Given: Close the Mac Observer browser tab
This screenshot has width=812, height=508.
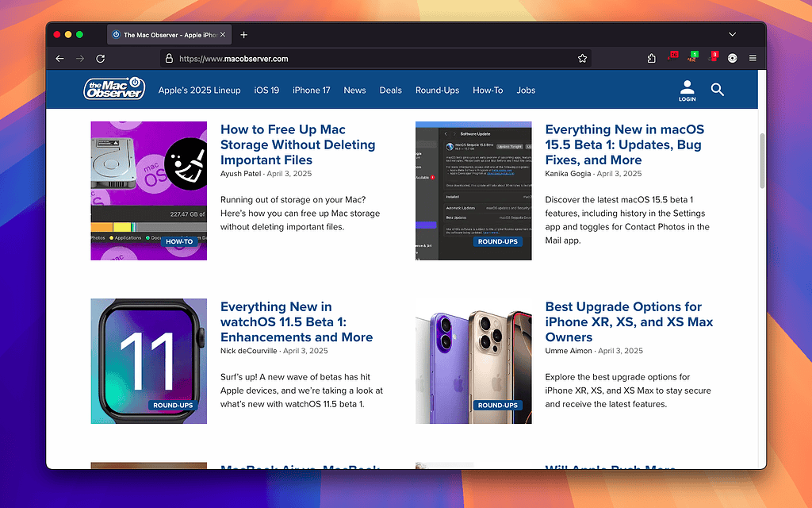Looking at the screenshot, I should pos(223,35).
